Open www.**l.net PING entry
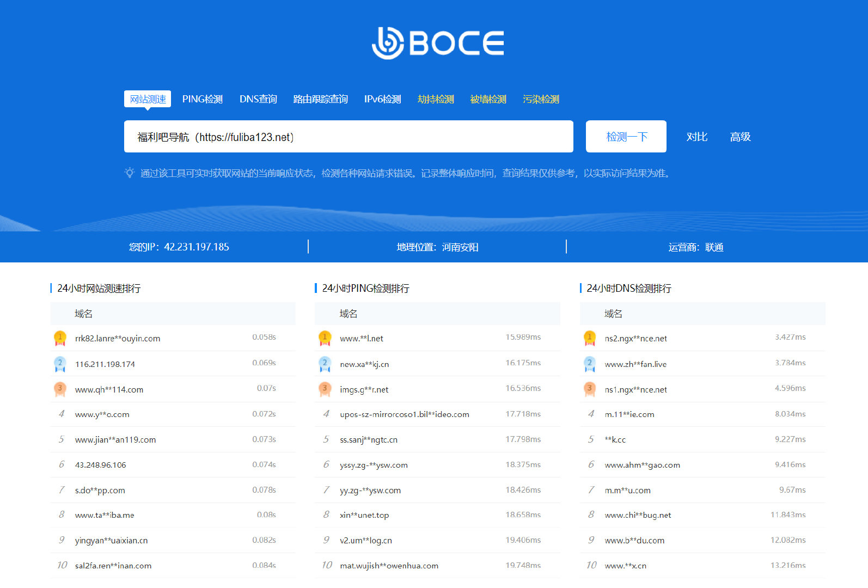Viewport: 868px width, 588px height. [362, 339]
